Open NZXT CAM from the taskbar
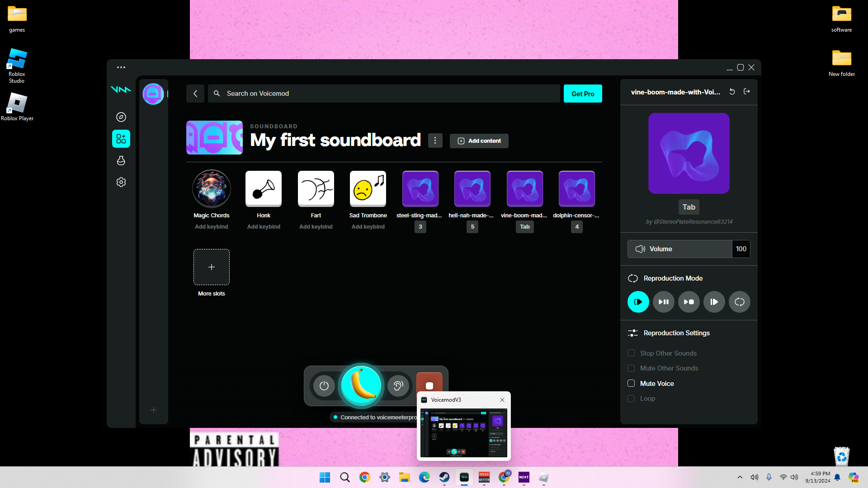Screen dimensions: 868x488 coord(524,478)
